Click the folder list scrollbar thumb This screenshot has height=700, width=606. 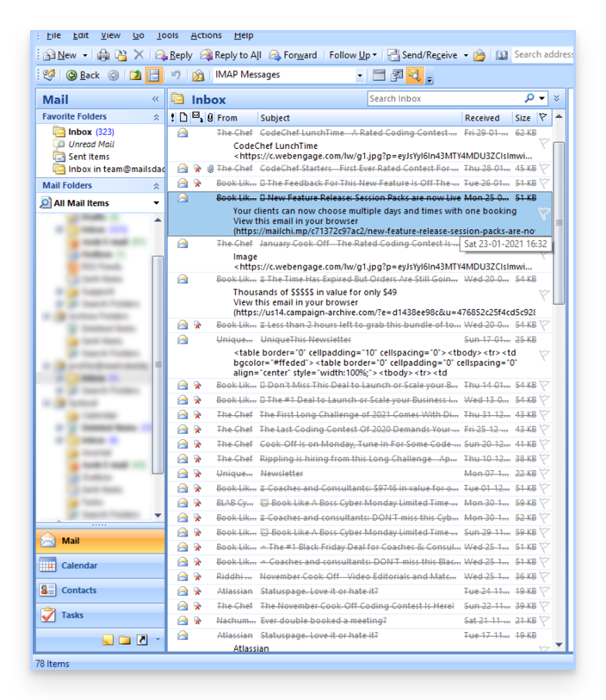tap(158, 364)
